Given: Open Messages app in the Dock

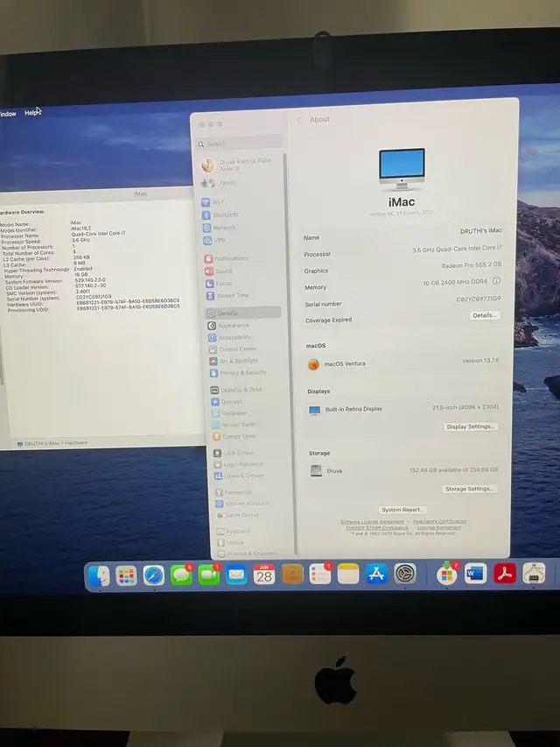Looking at the screenshot, I should (x=181, y=575).
